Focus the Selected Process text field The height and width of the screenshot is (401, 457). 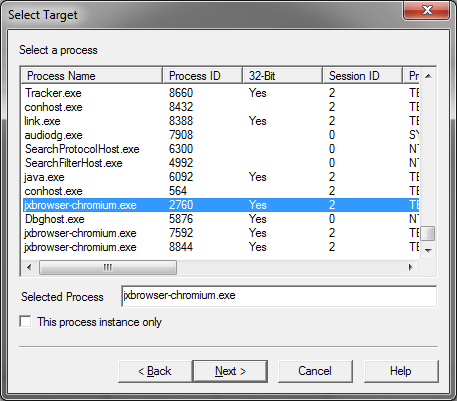[x=279, y=296]
